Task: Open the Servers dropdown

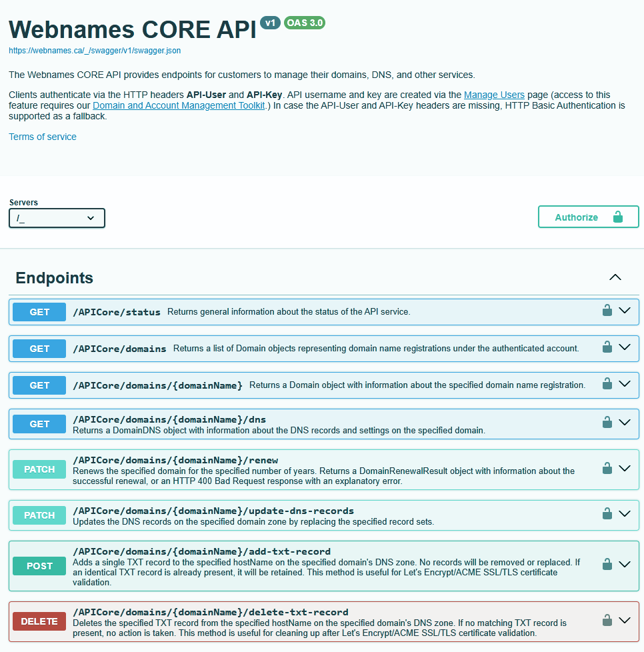Action: (57, 218)
